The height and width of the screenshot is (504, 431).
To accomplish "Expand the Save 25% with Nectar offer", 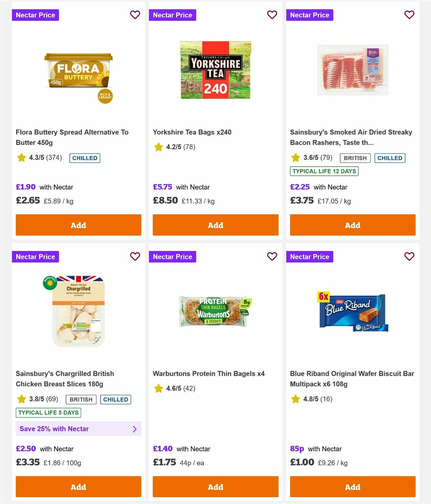I will (x=78, y=429).
